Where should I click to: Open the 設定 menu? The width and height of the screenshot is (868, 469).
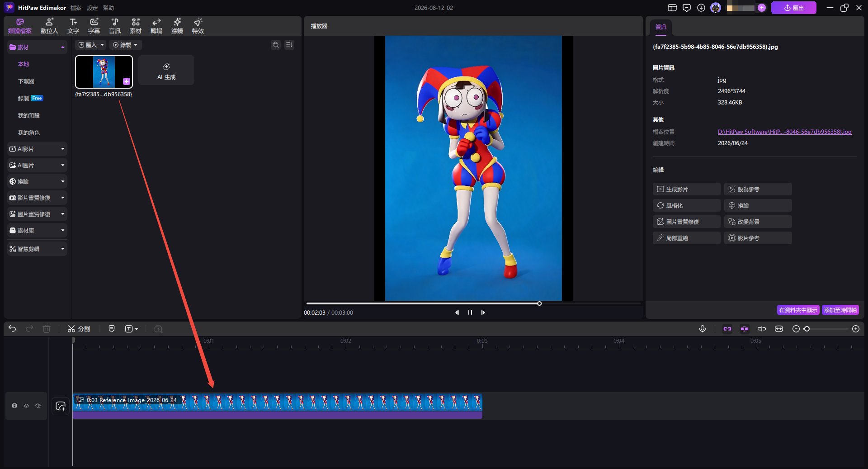[x=92, y=8]
